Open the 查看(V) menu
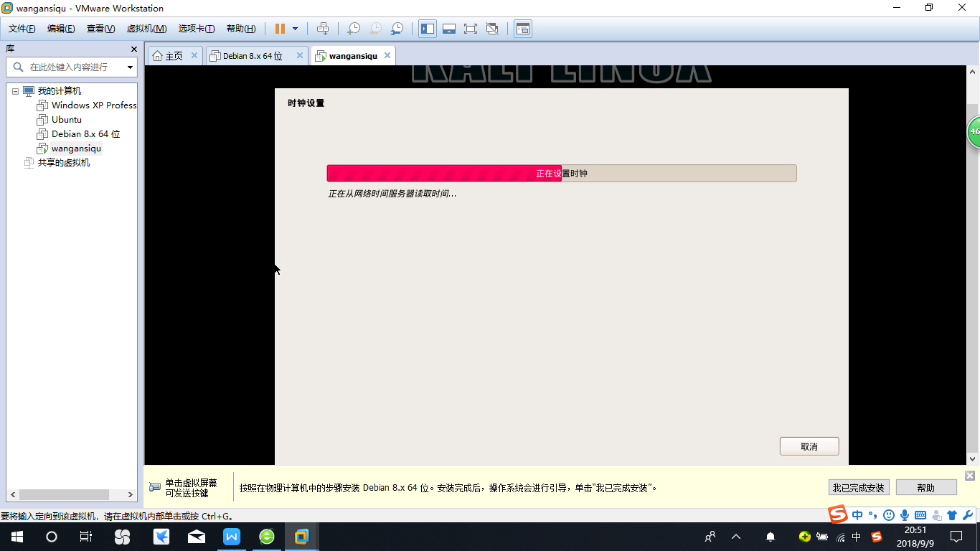The image size is (980, 551). pyautogui.click(x=100, y=29)
